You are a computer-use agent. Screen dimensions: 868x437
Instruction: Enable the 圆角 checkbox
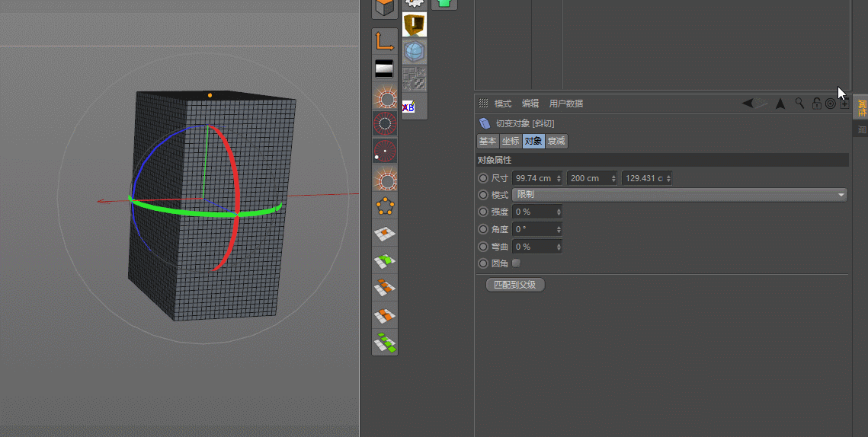517,263
